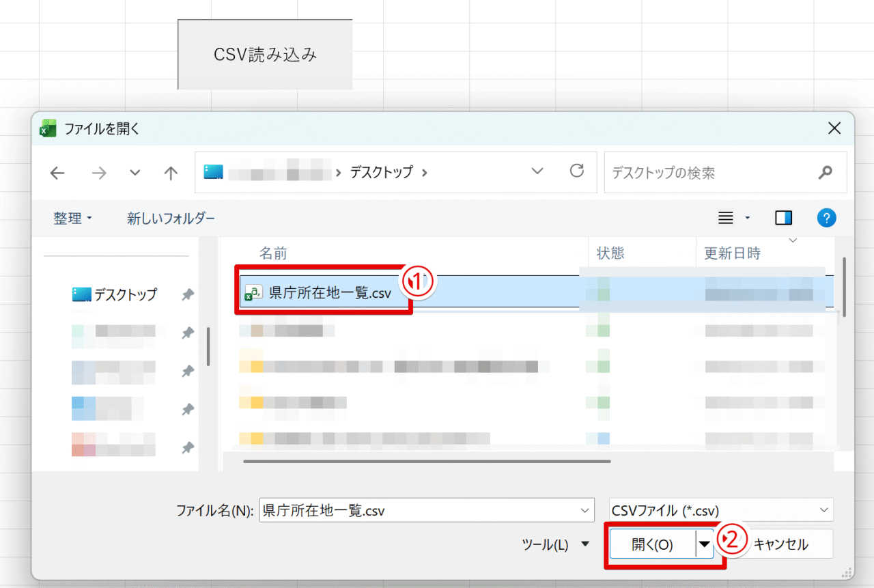Unpin デスクトップ from the sidebar
874x588 pixels.
[x=188, y=294]
